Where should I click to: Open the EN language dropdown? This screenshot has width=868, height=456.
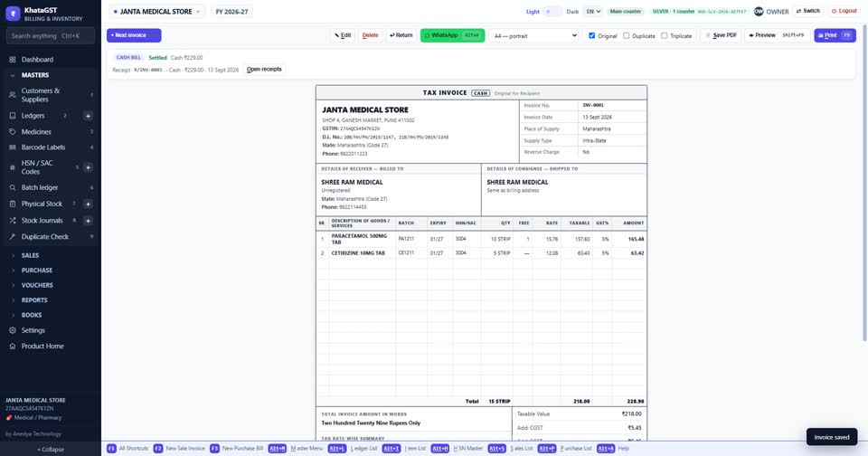pos(593,12)
